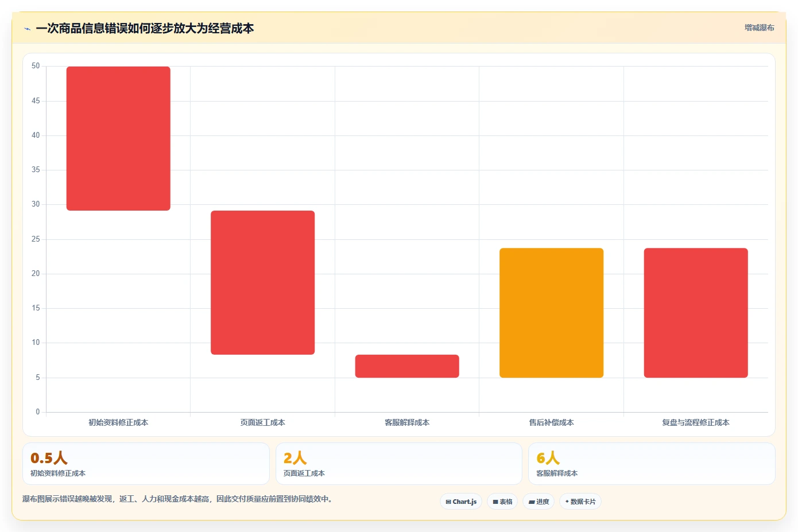The height and width of the screenshot is (532, 798).
Task: Click the 复盘与流程修正成本 red bar
Action: (x=696, y=313)
